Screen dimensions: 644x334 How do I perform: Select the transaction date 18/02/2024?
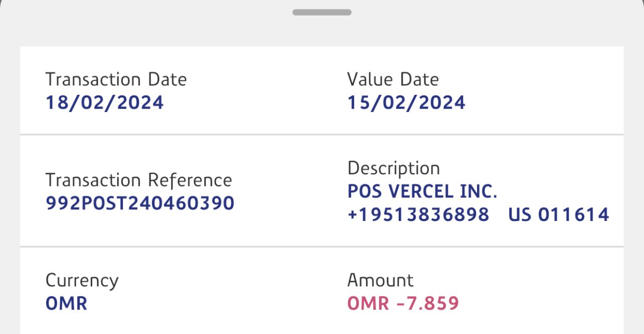point(104,102)
